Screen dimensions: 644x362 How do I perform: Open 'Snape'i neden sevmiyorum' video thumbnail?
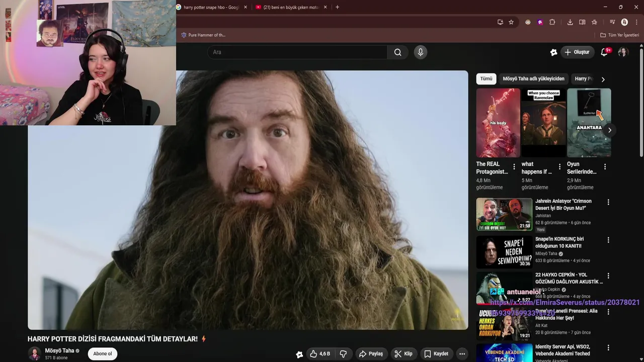(504, 252)
